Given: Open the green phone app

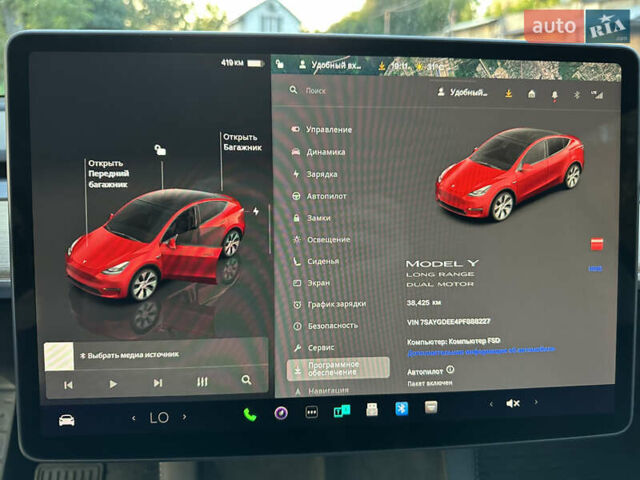Looking at the screenshot, I should [x=250, y=415].
